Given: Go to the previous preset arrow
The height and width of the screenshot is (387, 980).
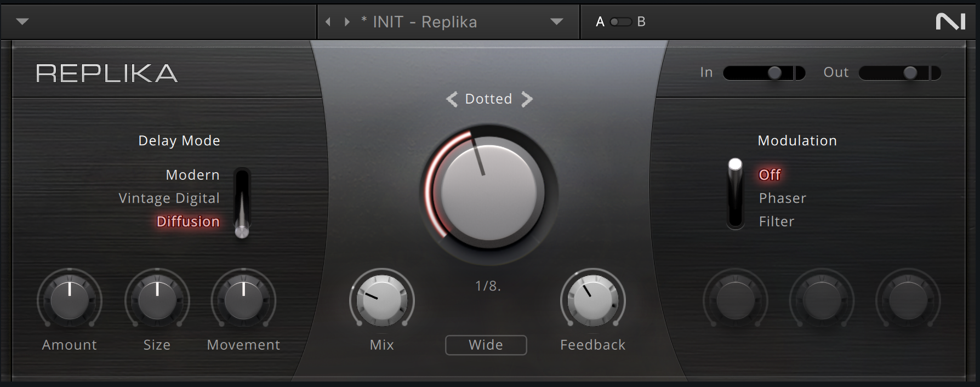Looking at the screenshot, I should pos(328,22).
